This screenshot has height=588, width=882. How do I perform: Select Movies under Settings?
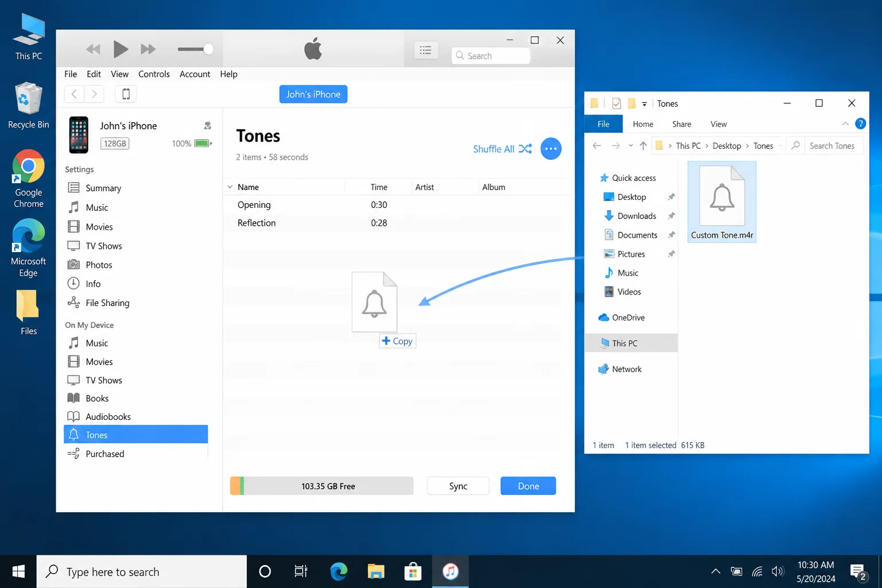tap(99, 227)
